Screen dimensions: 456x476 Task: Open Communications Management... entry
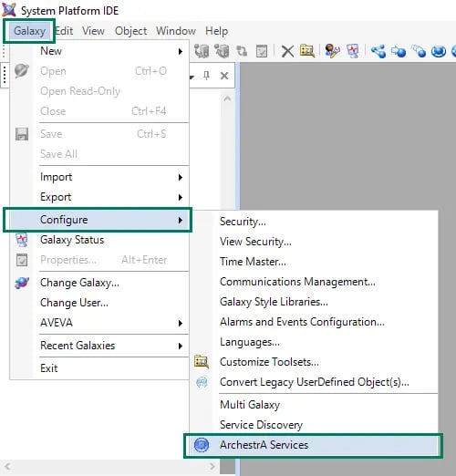[297, 282]
